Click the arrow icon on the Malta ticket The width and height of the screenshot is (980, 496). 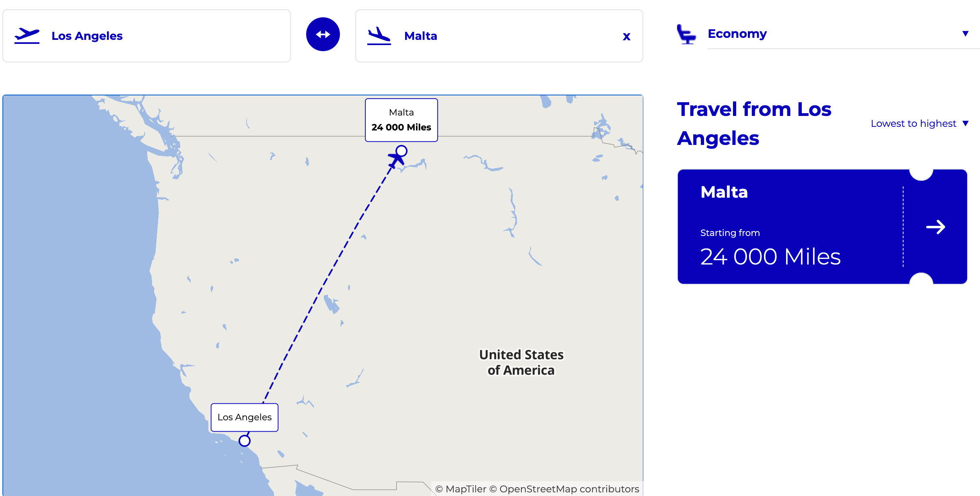coord(936,227)
